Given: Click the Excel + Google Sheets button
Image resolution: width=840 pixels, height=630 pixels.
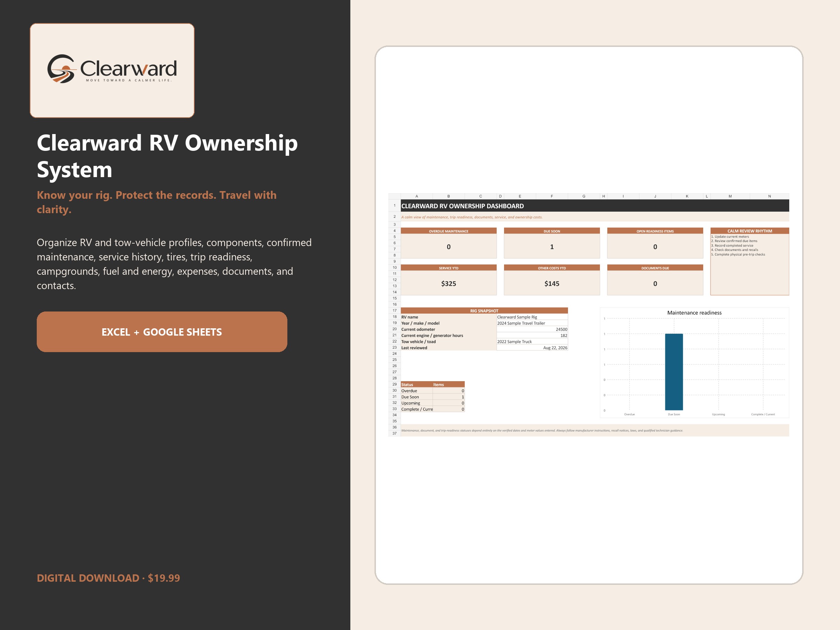Looking at the screenshot, I should [x=162, y=332].
